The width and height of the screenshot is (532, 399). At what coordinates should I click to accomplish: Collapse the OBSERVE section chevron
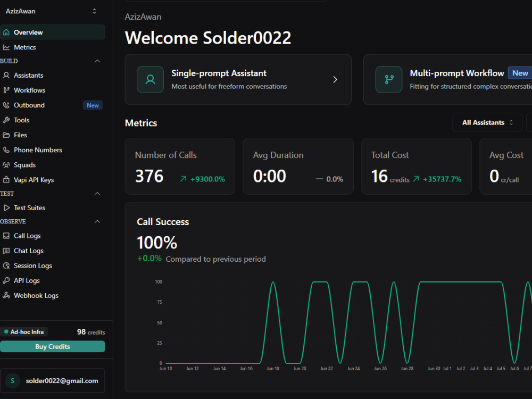click(x=97, y=221)
